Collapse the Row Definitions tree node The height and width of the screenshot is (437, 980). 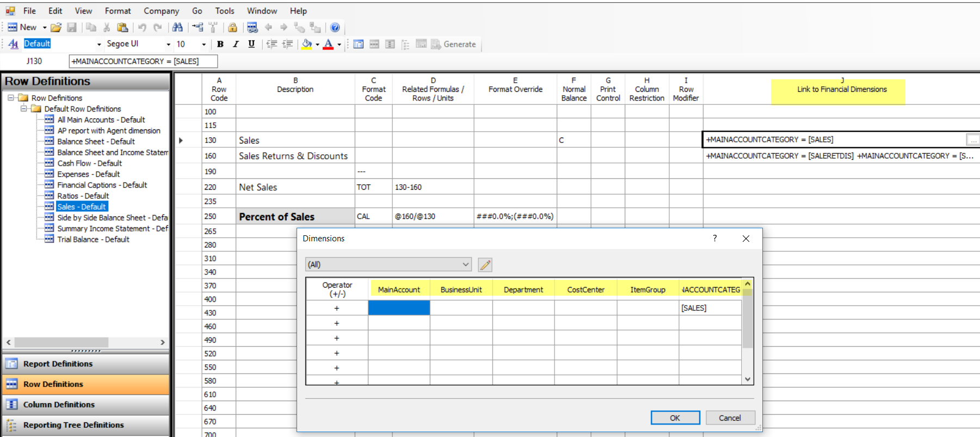click(10, 98)
